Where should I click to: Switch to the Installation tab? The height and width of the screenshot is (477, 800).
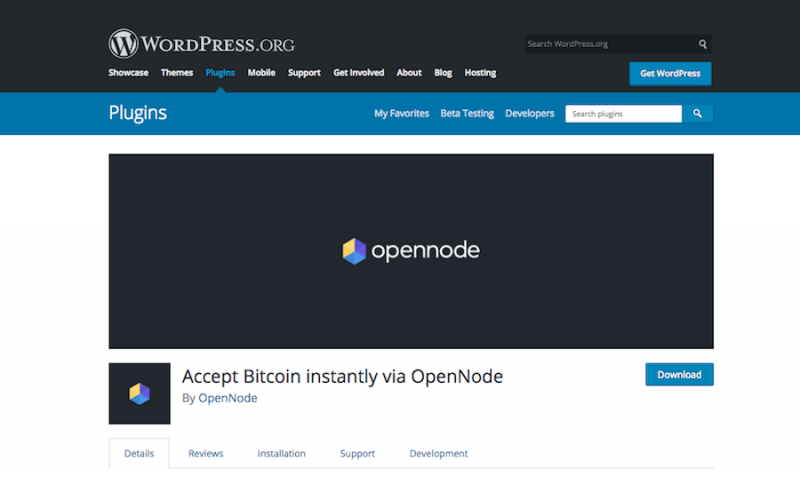pyautogui.click(x=281, y=453)
